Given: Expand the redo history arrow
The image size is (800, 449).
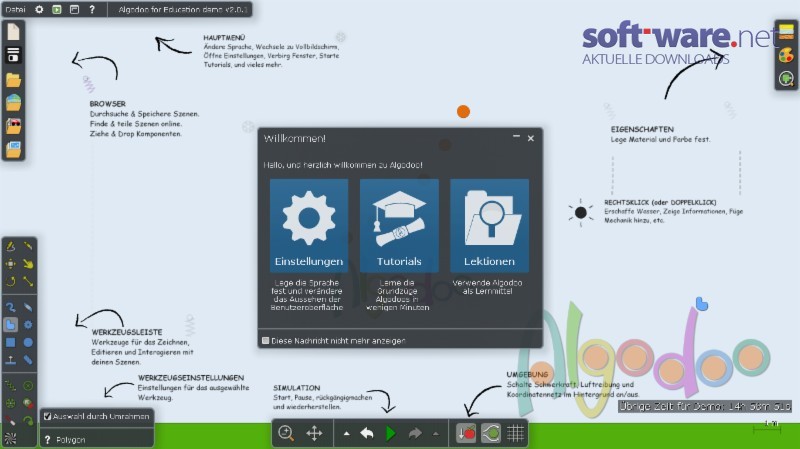Looking at the screenshot, I should [x=435, y=434].
